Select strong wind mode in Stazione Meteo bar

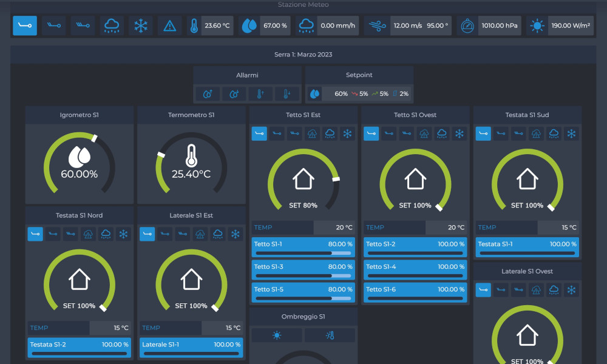[x=83, y=25]
